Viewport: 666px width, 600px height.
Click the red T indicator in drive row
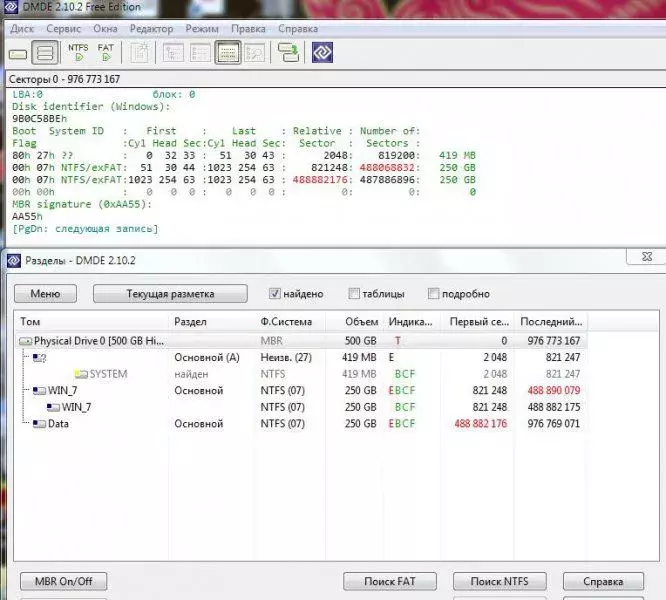pos(398,341)
